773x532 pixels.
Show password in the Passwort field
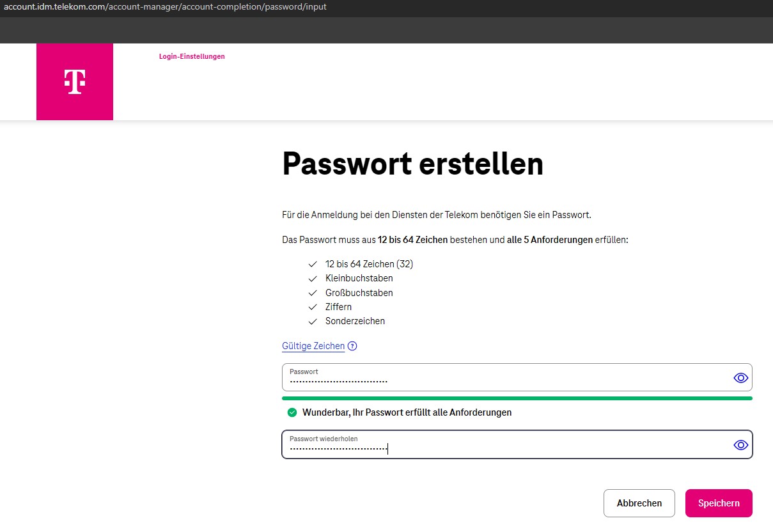pyautogui.click(x=740, y=378)
